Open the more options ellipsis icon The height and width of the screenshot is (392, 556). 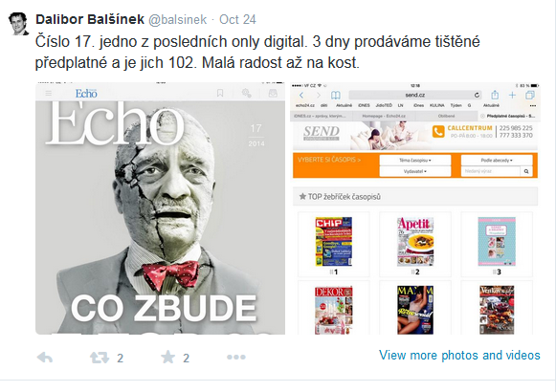[236, 357]
